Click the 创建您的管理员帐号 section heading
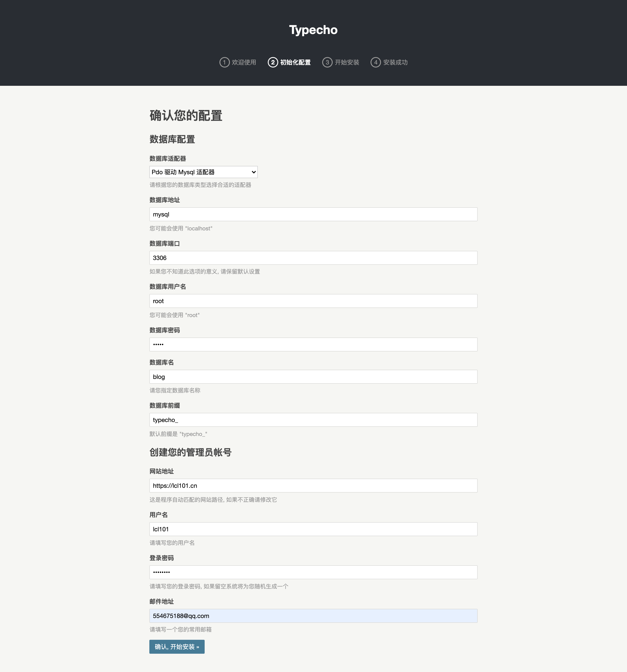The width and height of the screenshot is (627, 672). pos(190,452)
